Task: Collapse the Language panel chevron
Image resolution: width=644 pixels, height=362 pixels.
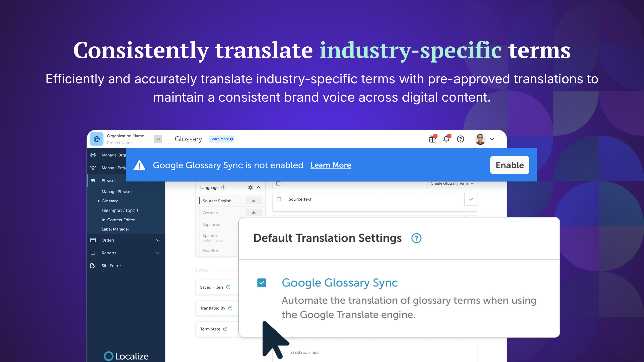Action: click(259, 188)
